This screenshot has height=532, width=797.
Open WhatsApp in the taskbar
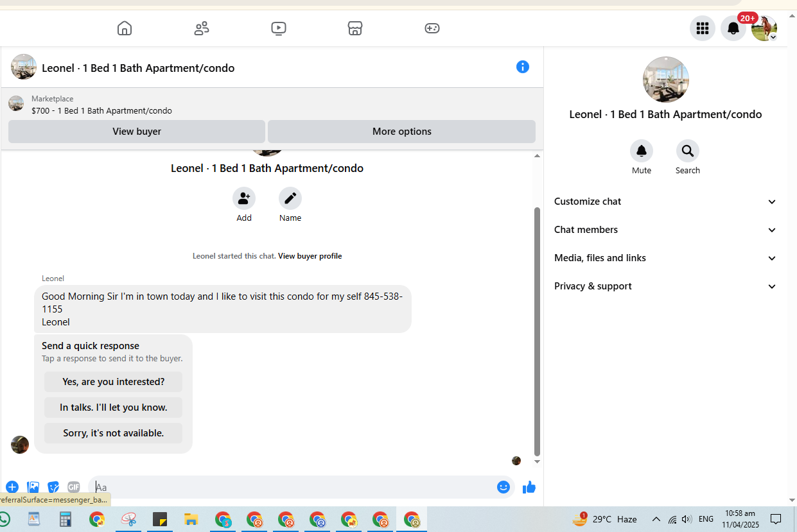pos(3,519)
